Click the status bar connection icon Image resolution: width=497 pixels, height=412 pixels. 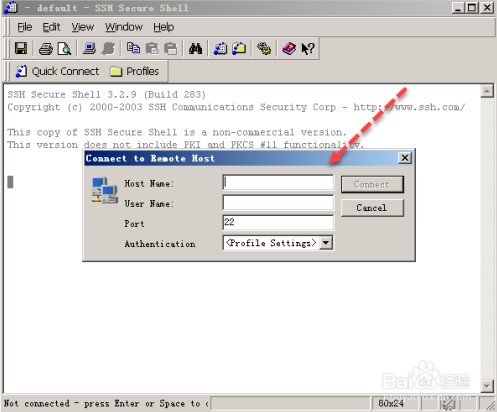click(448, 404)
